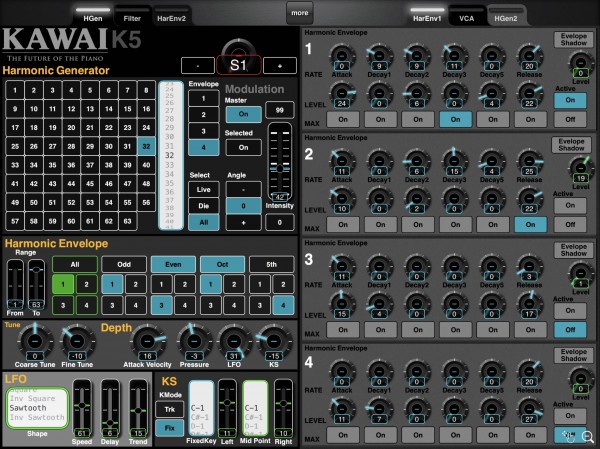Toggle Envelope 2 Release MAX On button
Screen dimensions: 600x449
pyautogui.click(x=530, y=225)
